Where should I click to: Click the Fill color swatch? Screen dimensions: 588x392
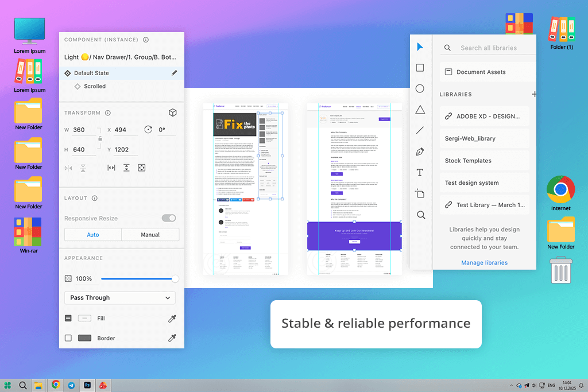[x=84, y=318]
